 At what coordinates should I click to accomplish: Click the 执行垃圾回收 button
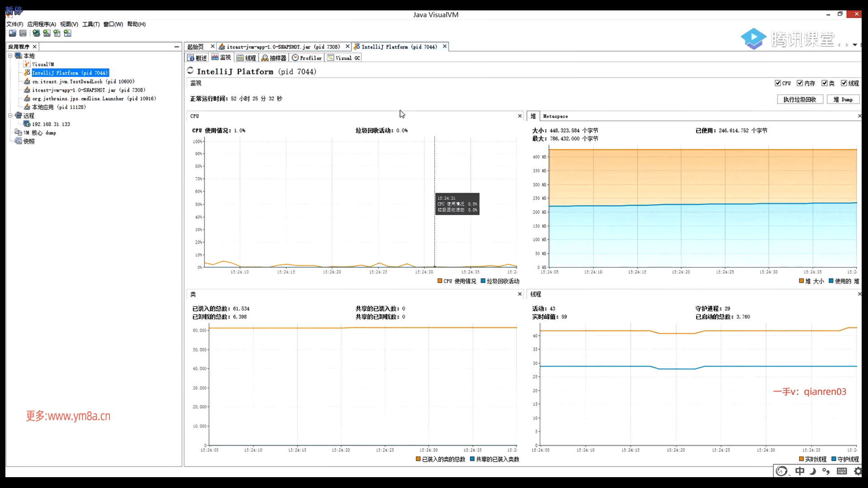coord(799,99)
